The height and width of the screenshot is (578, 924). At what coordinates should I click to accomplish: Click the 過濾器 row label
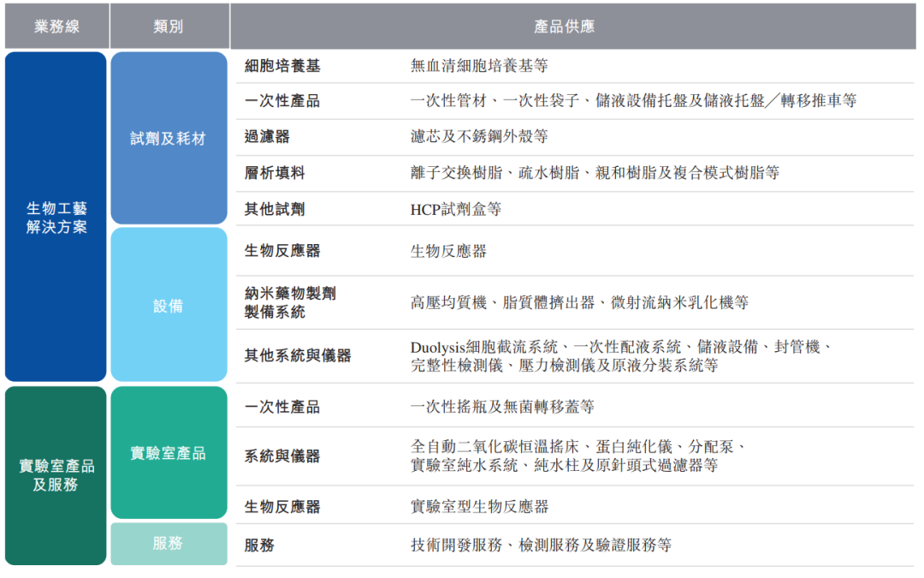point(267,136)
